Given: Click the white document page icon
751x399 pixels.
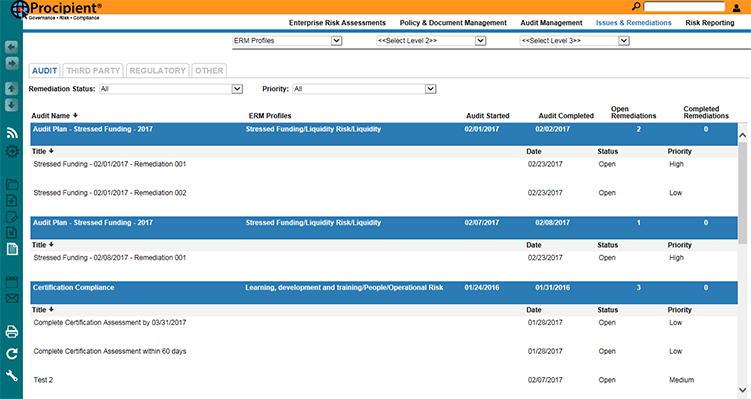Looking at the screenshot, I should pyautogui.click(x=11, y=249).
